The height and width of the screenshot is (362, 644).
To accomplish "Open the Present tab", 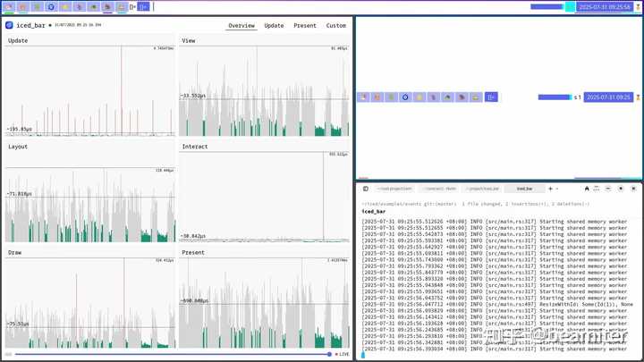I will [305, 25].
